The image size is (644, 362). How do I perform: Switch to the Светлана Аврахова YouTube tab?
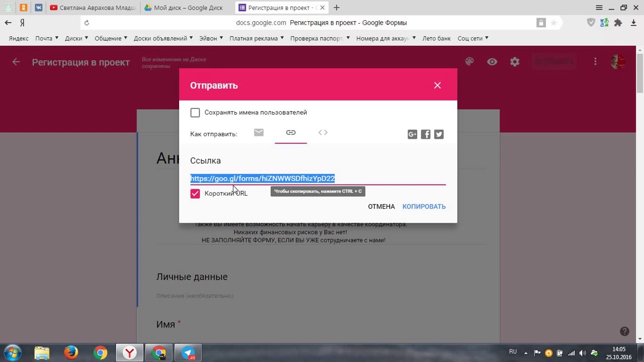pos(92,8)
